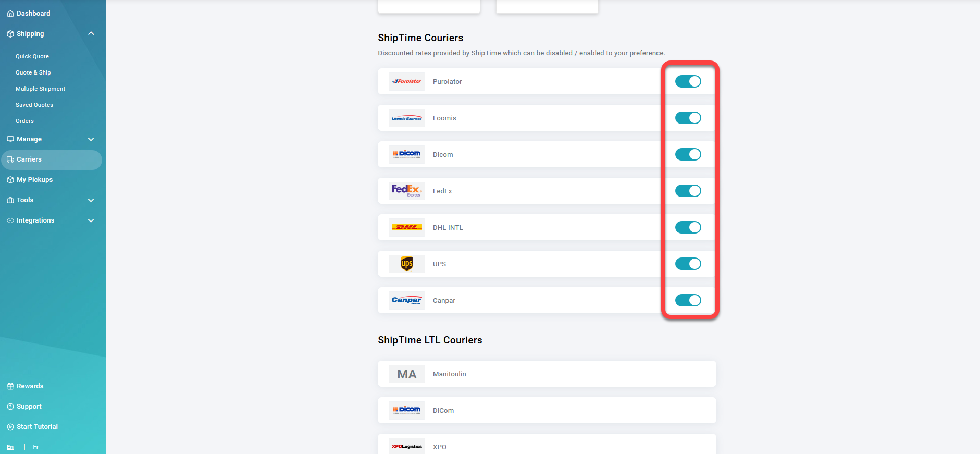Disable the Canpar carrier toggle
Screen dimensions: 980x454
point(688,300)
